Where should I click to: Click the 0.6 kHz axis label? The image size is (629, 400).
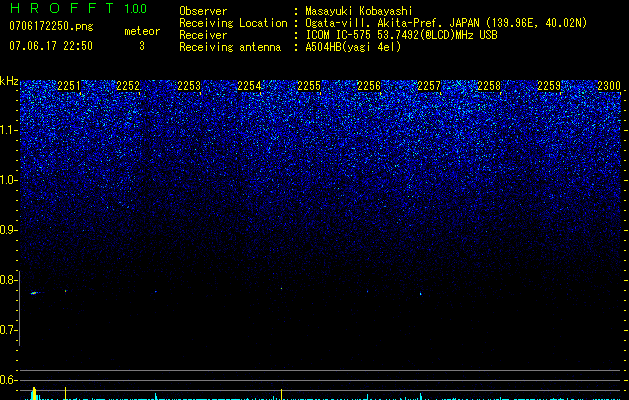tap(9, 380)
